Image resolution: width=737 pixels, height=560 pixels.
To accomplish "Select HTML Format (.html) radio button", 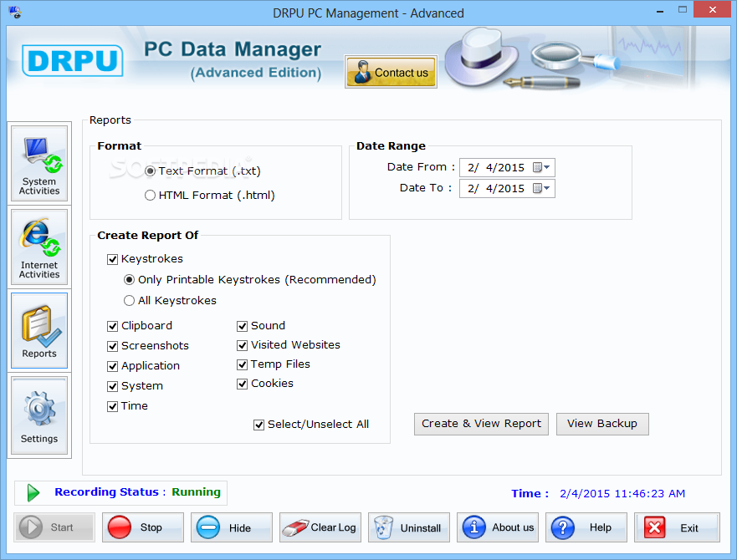I will coord(151,195).
